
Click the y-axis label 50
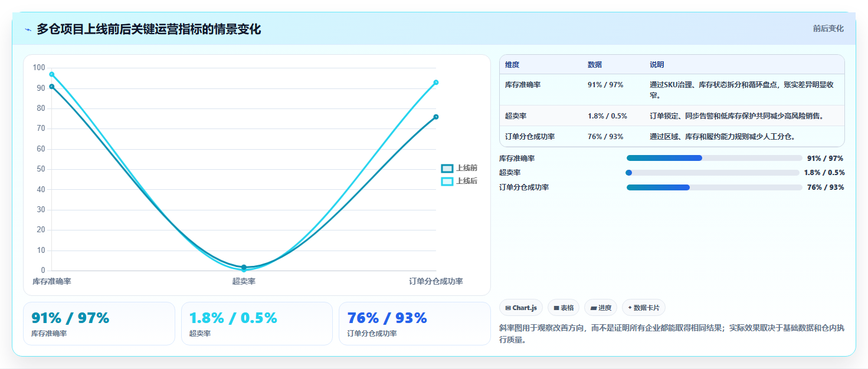tap(41, 169)
